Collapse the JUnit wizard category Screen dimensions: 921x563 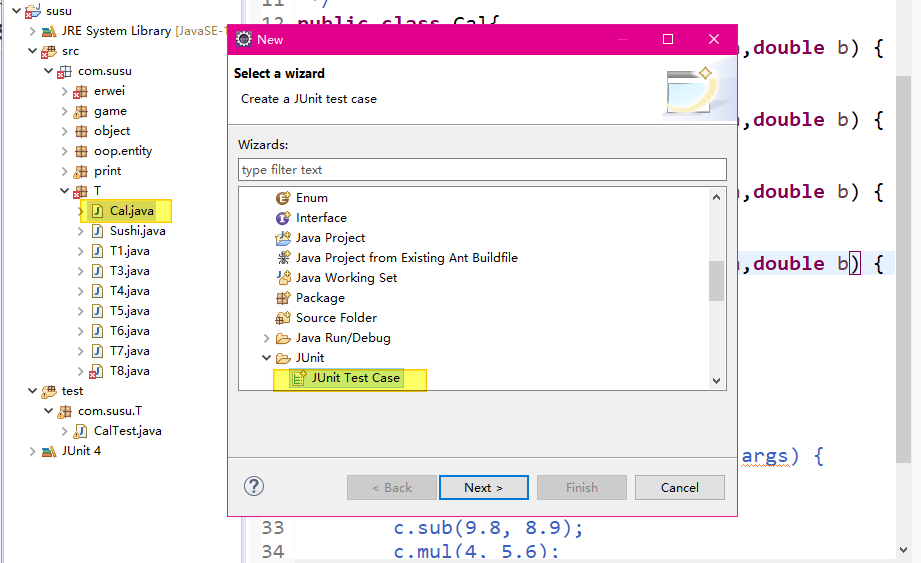(267, 358)
